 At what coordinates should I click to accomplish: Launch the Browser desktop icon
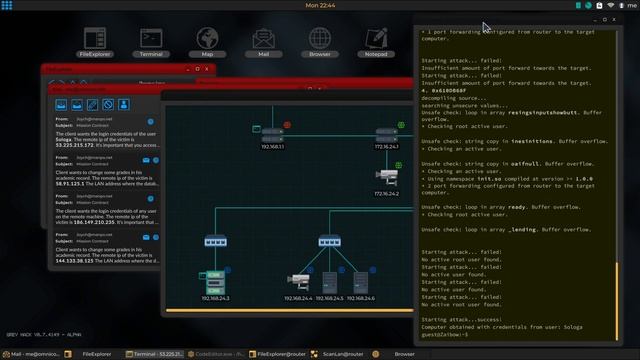point(320,41)
